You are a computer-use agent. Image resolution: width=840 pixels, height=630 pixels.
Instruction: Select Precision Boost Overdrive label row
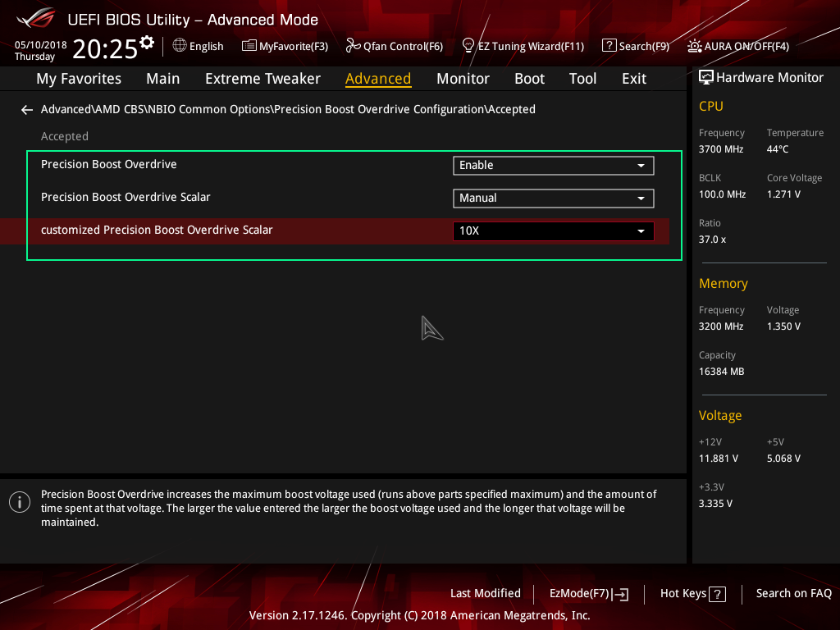tap(109, 164)
